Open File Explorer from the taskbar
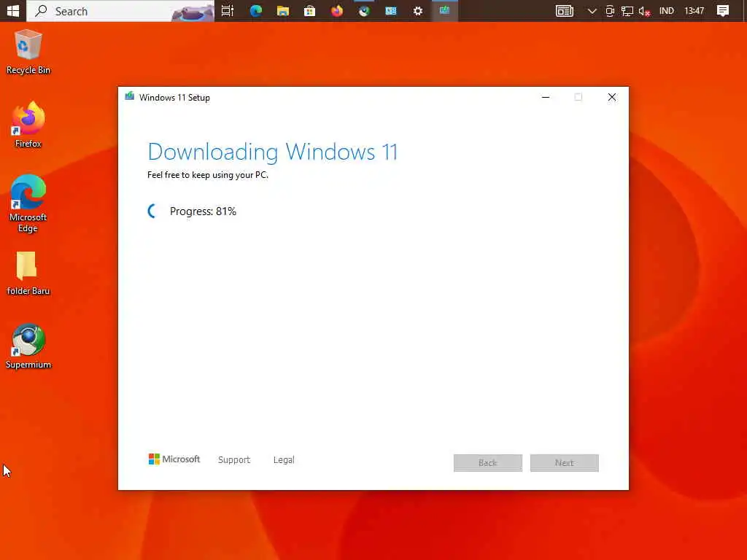 coord(282,10)
